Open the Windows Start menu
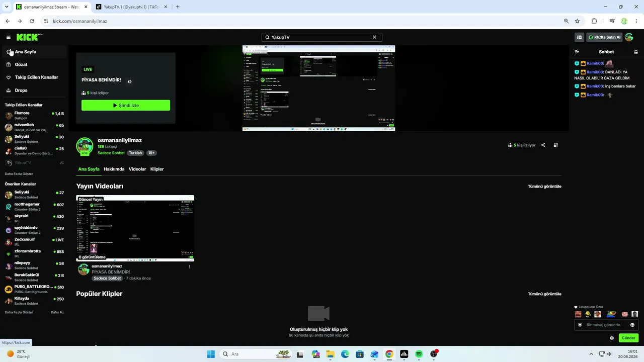 210,354
